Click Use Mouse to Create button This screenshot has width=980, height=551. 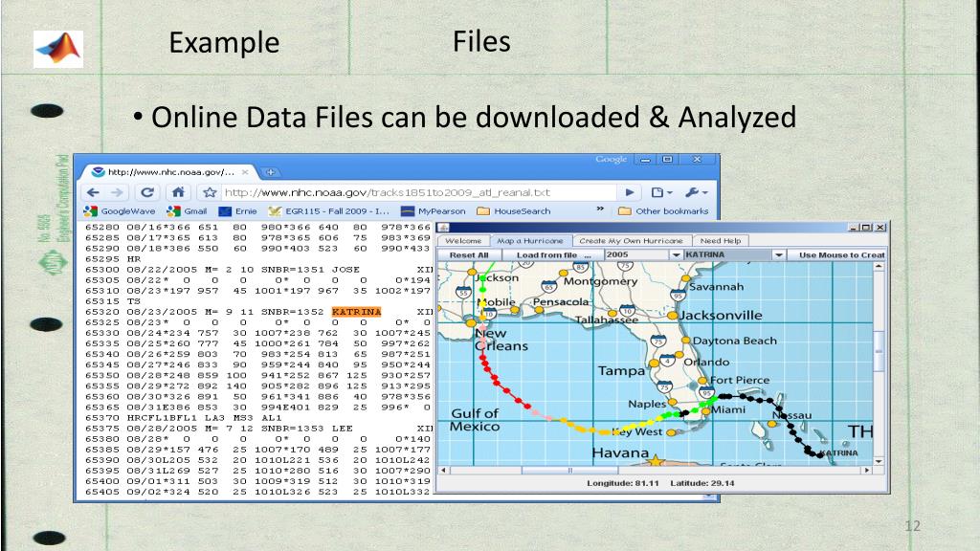click(x=836, y=254)
